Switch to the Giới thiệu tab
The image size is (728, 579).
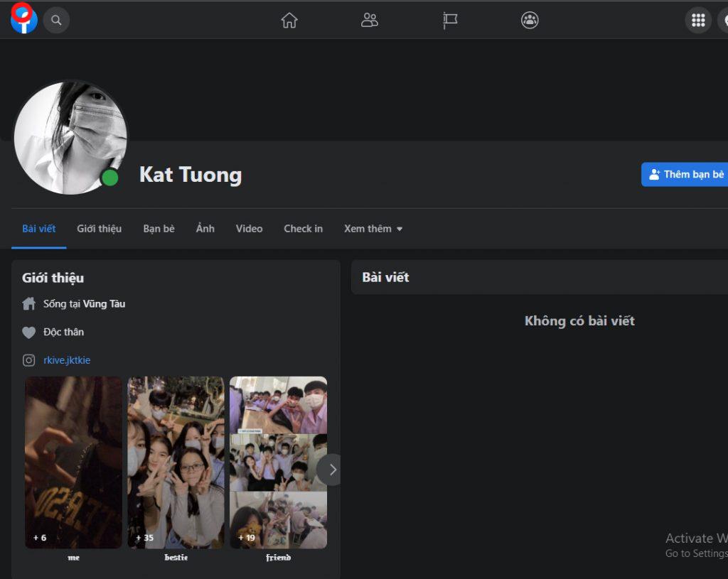[x=99, y=229]
